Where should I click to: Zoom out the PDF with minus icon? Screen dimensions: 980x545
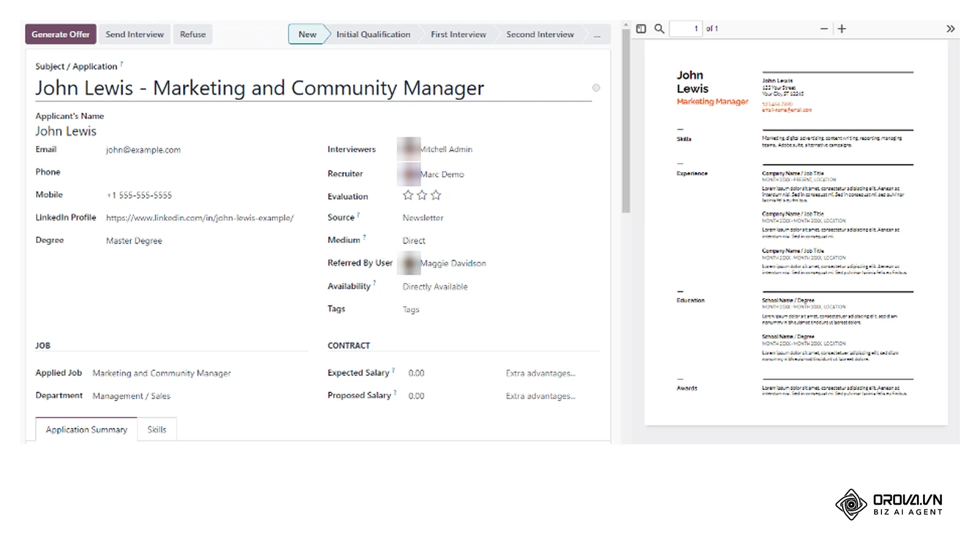[x=824, y=29]
